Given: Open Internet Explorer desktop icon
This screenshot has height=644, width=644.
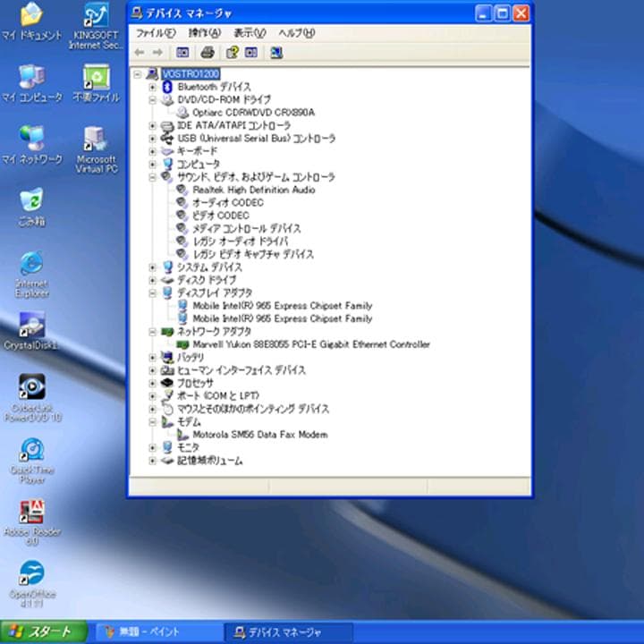Looking at the screenshot, I should (31, 275).
